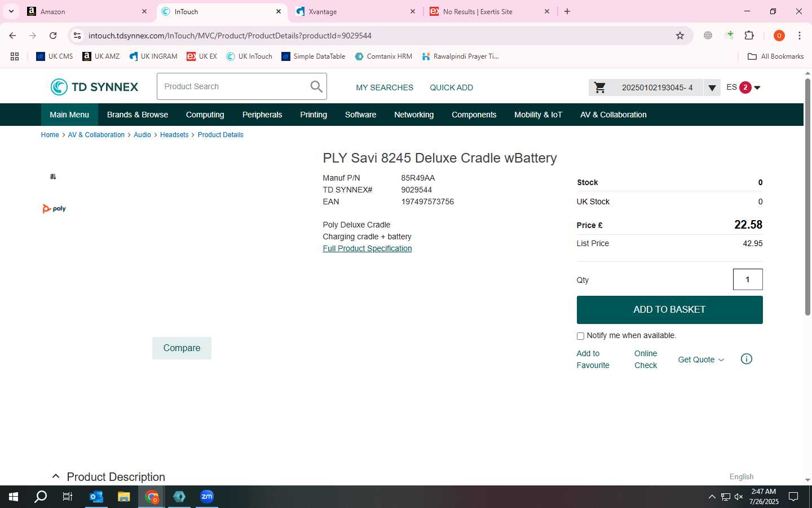This screenshot has width=812, height=508.
Task: Open All Bookmarks folder
Action: tap(775, 56)
